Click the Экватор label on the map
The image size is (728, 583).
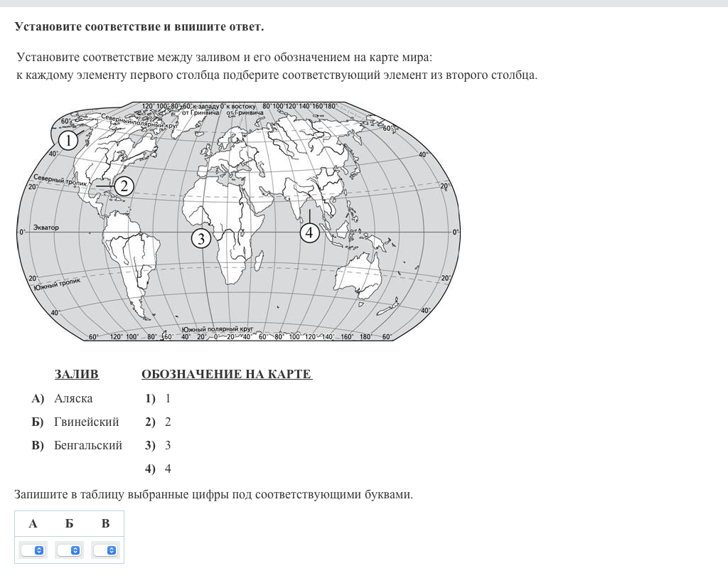(44, 228)
